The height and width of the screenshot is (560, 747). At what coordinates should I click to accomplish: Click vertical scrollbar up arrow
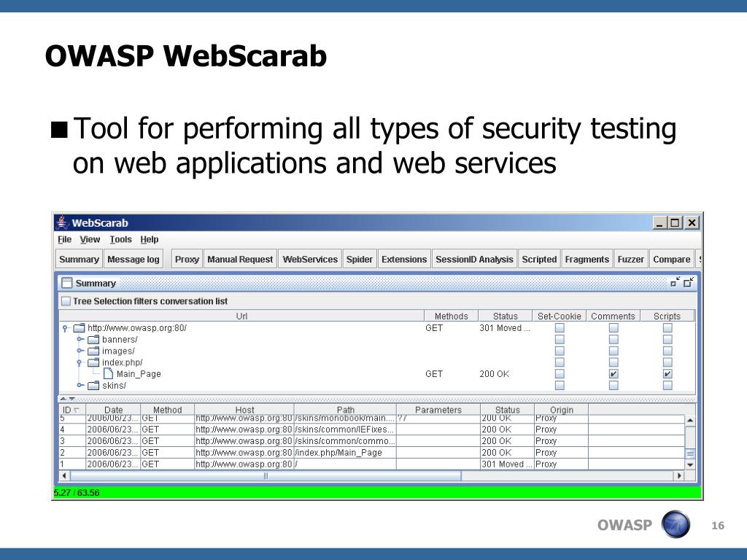click(690, 421)
